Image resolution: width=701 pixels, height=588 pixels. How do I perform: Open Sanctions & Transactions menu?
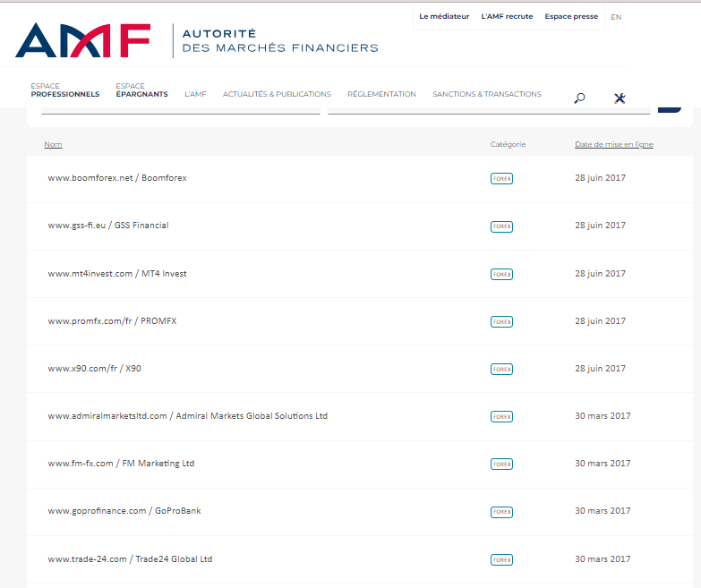pyautogui.click(x=486, y=94)
